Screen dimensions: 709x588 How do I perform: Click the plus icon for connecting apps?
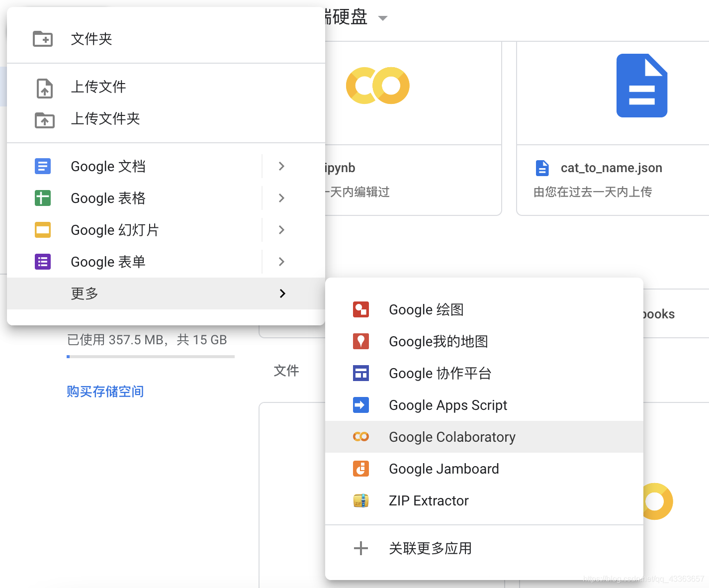click(361, 548)
